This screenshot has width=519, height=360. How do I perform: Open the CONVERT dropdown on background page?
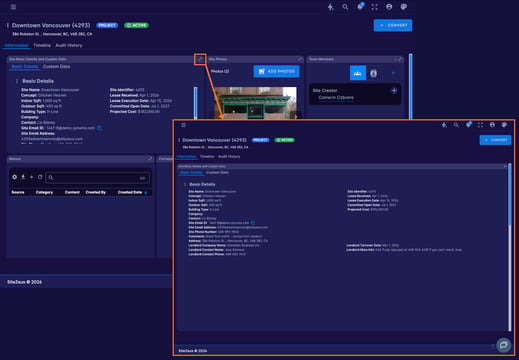click(x=393, y=25)
